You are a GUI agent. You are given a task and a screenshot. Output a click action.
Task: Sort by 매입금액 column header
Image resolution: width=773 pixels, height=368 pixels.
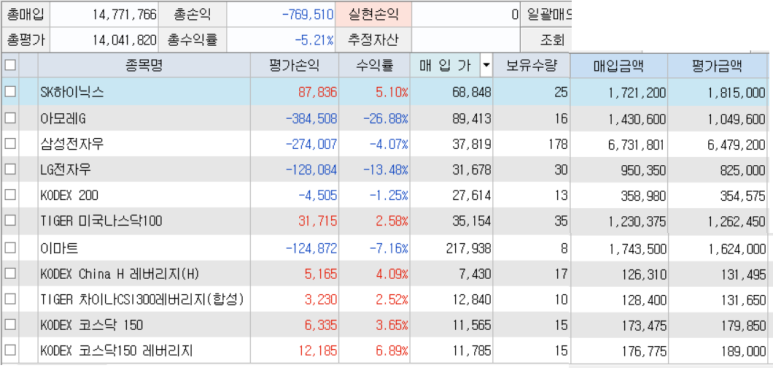(619, 65)
